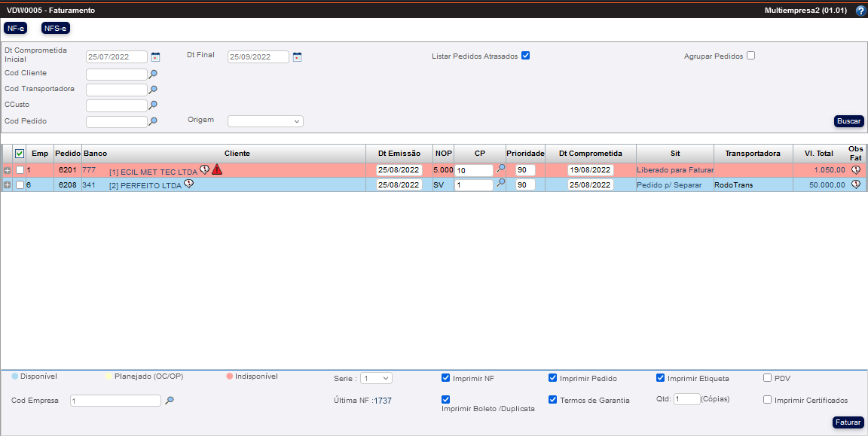This screenshot has width=868, height=436.
Task: Click the red warning triangle on ECIL MET TEC
Action: coord(217,169)
